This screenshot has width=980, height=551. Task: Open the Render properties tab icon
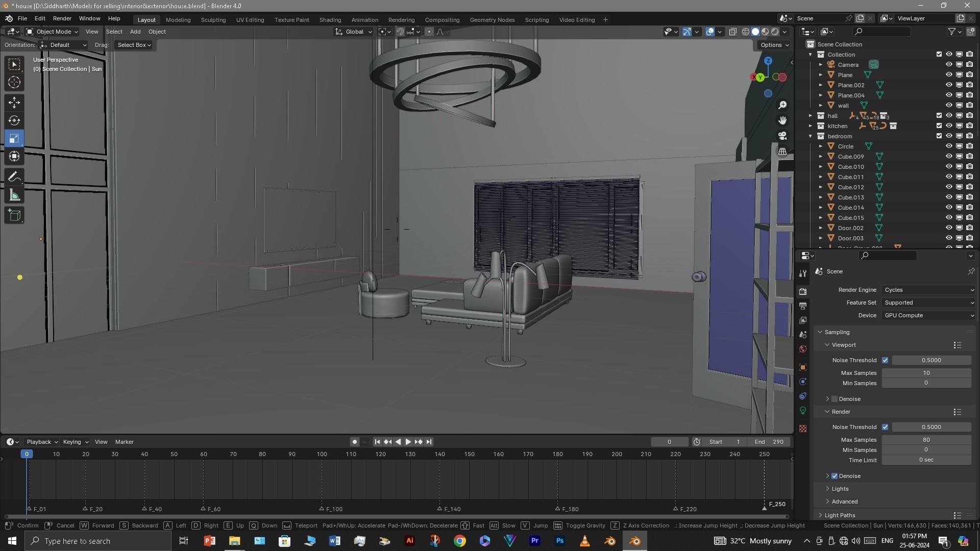coord(803,291)
